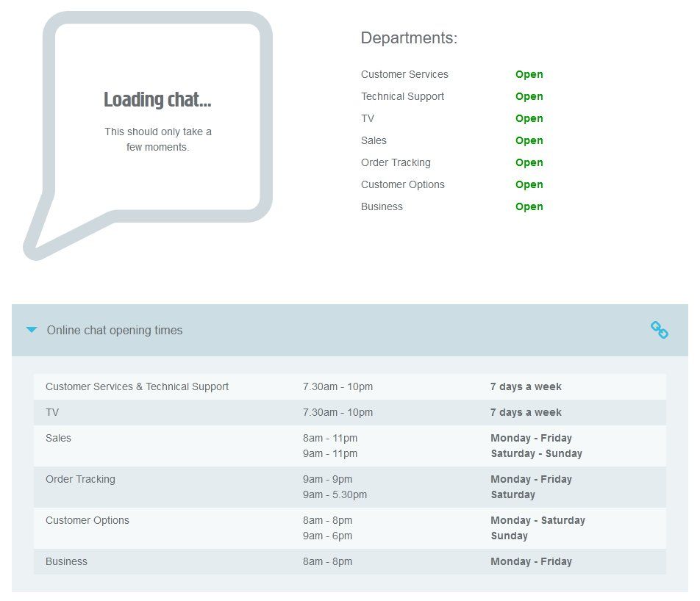Click the Sales 8am - 11pm hours
The image size is (700, 601).
(330, 438)
